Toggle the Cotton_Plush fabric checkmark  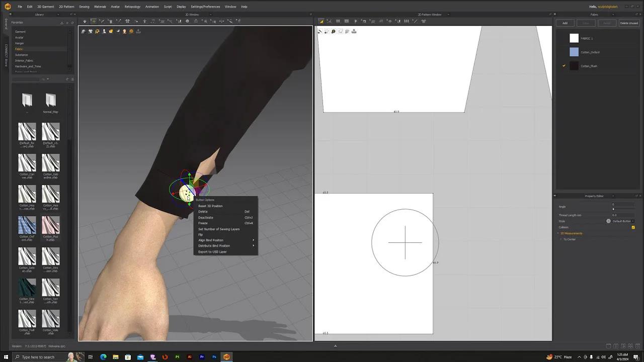tap(563, 65)
